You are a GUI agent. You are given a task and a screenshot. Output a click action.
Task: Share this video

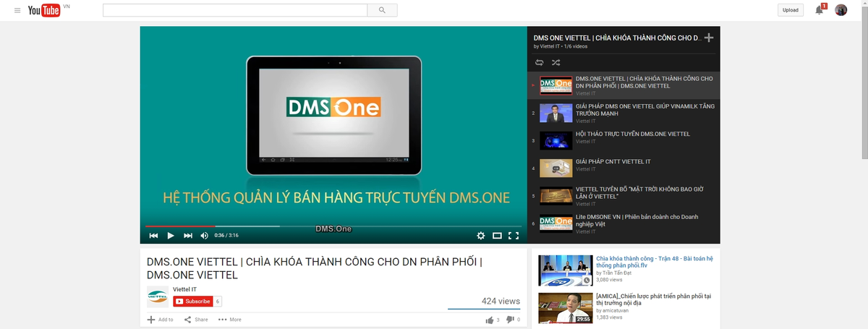196,320
